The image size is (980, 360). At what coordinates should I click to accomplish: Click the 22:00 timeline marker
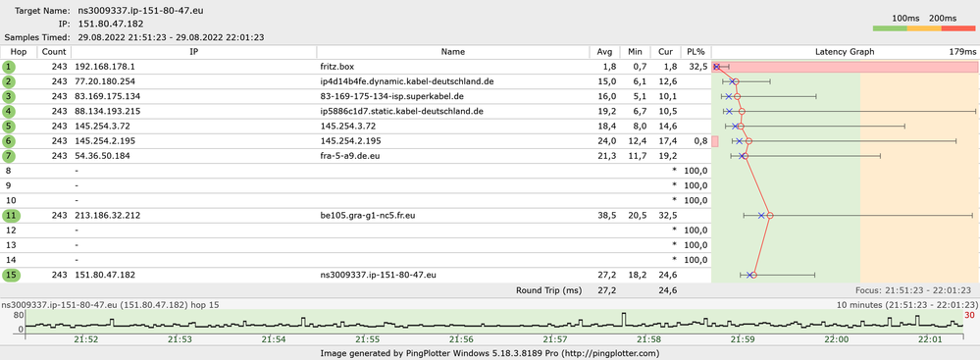coord(836,338)
